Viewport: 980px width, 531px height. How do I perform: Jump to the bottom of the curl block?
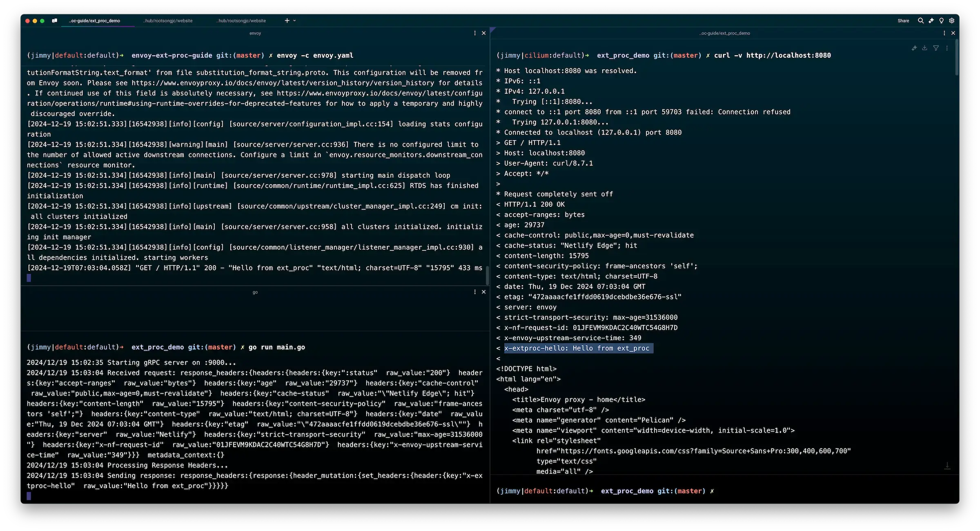[947, 466]
